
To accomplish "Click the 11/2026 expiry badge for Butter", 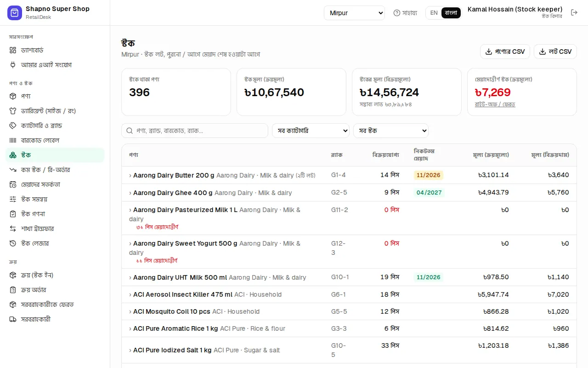I will (x=429, y=175).
